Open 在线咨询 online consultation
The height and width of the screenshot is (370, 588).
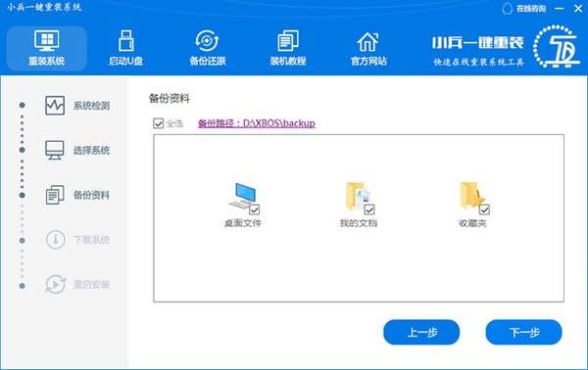click(524, 9)
